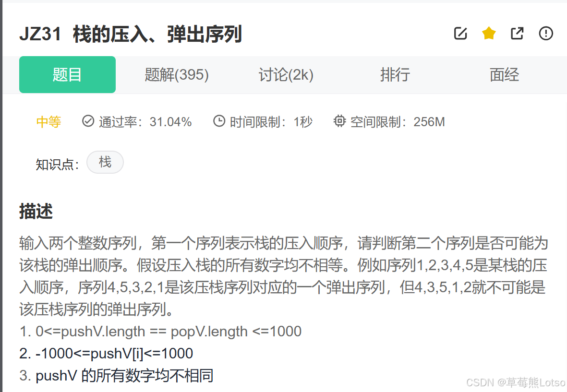Click the 中等 difficulty label
567x392 pixels.
pos(49,122)
